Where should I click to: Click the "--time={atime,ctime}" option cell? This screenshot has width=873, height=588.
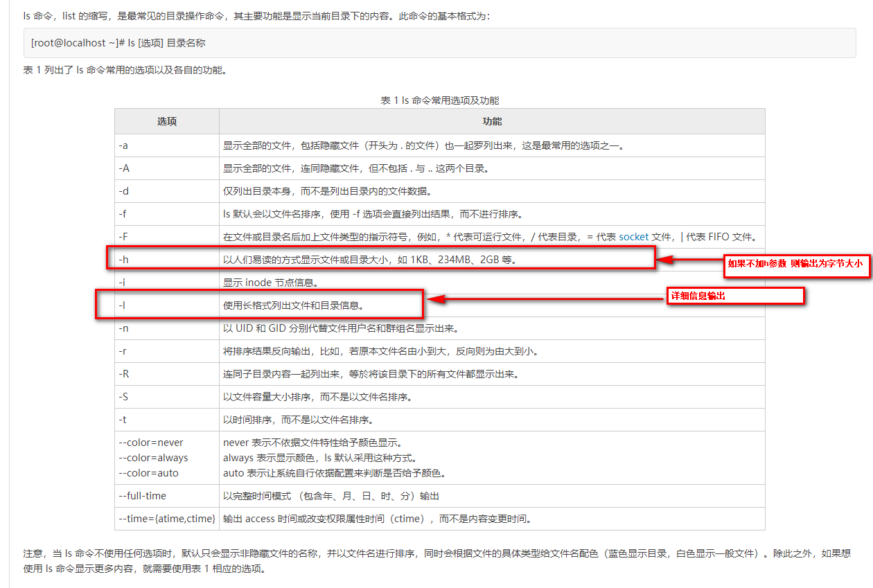167,519
